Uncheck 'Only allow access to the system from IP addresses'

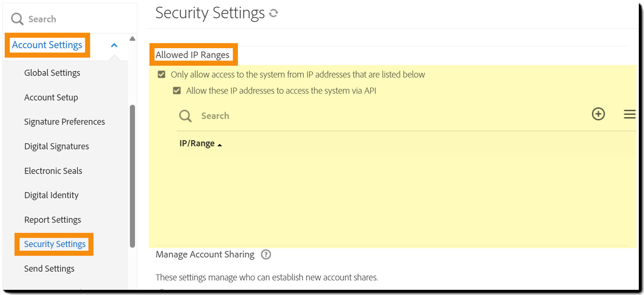(x=161, y=74)
